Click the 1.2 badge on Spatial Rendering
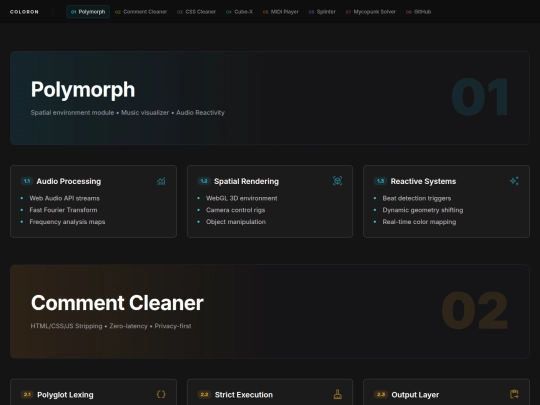 pos(204,181)
